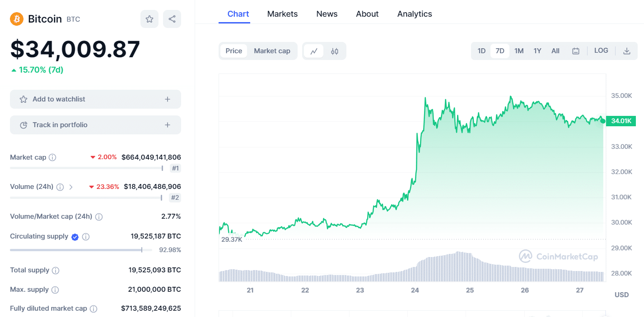Select the line chart icon
This screenshot has height=317, width=644.
point(314,51)
